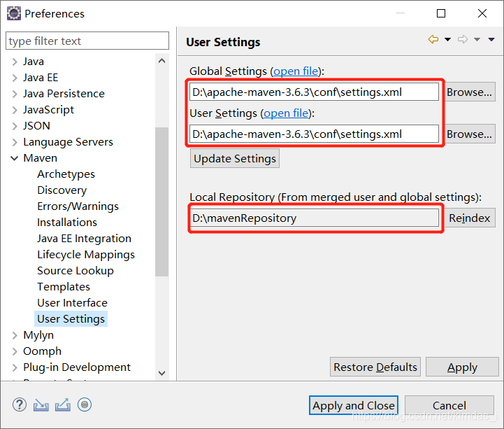Expand the Oomph tree node
This screenshot has width=504, height=429.
tap(15, 351)
